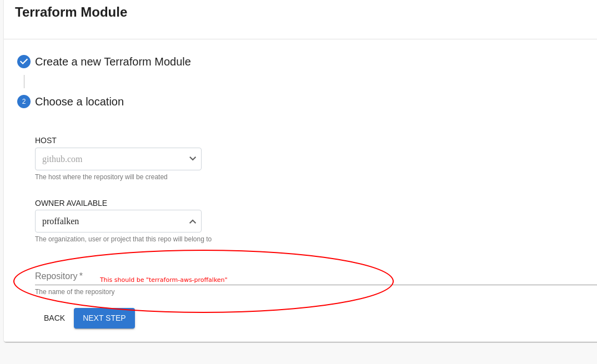Click the Create a new Terraform Module step label
This screenshot has height=364, width=597.
[113, 62]
